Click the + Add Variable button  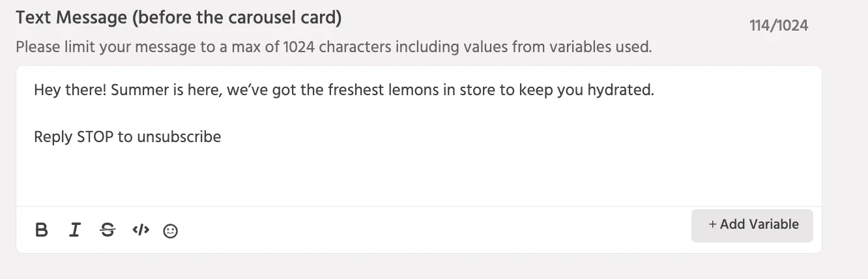(x=752, y=225)
